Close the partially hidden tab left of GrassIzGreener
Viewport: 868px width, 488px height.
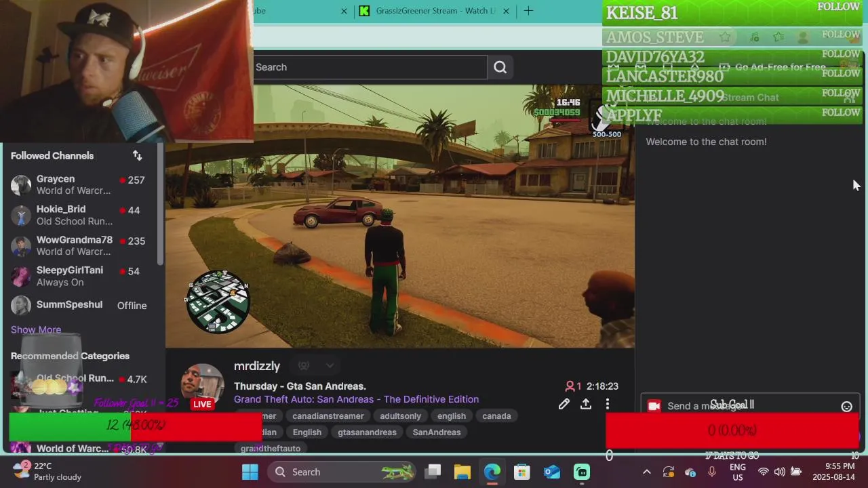pyautogui.click(x=344, y=11)
